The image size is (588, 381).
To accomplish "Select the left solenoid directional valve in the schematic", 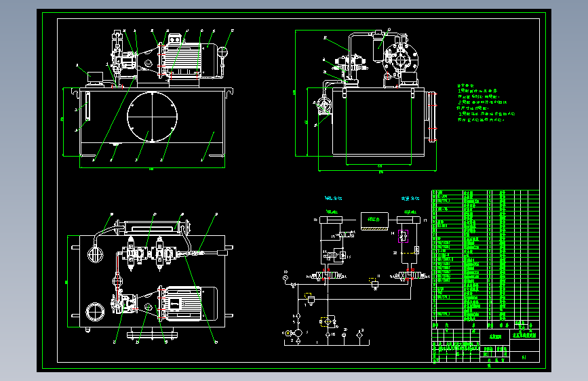I will tap(328, 276).
